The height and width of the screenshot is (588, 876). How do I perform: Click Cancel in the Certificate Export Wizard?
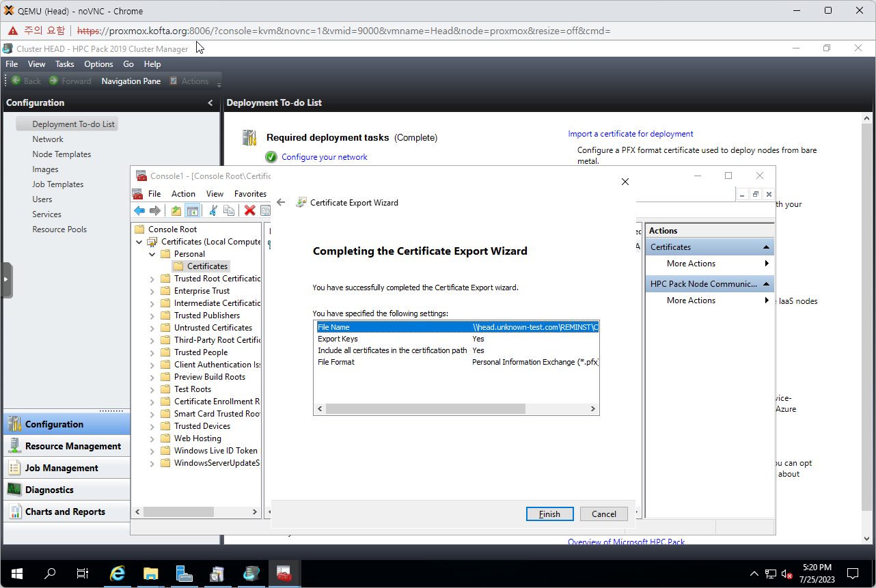click(x=603, y=514)
